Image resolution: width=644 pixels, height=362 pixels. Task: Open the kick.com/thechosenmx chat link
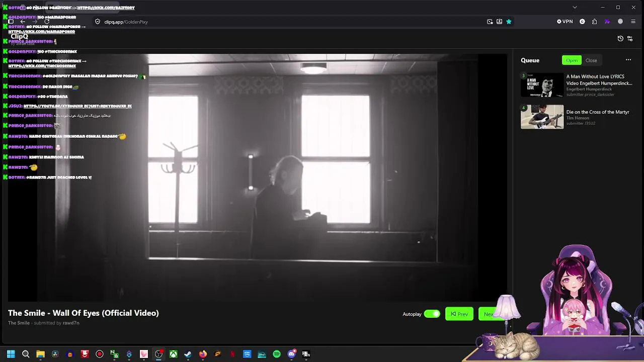(x=42, y=66)
